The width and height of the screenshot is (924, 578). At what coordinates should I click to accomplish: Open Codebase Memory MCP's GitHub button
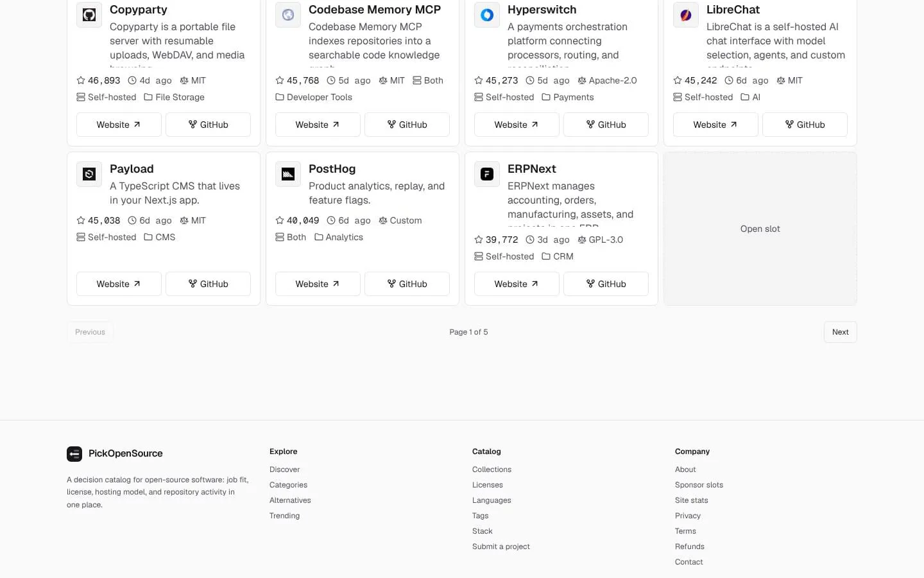click(x=407, y=125)
